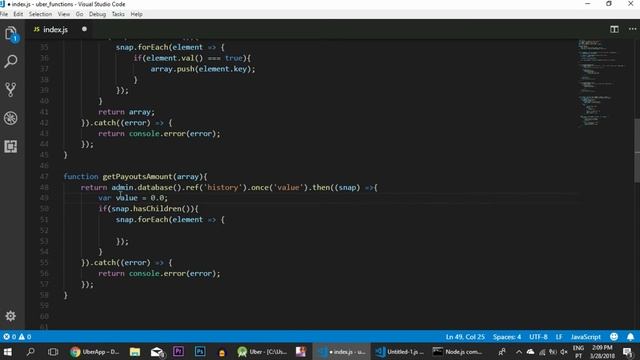This screenshot has width=640, height=360.
Task: Open the OneDrive cloud tray icon
Action: [530, 351]
